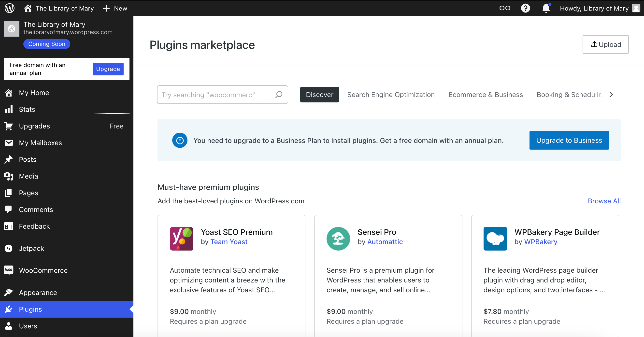Open the Reader using the glasses icon

pyautogui.click(x=505, y=8)
